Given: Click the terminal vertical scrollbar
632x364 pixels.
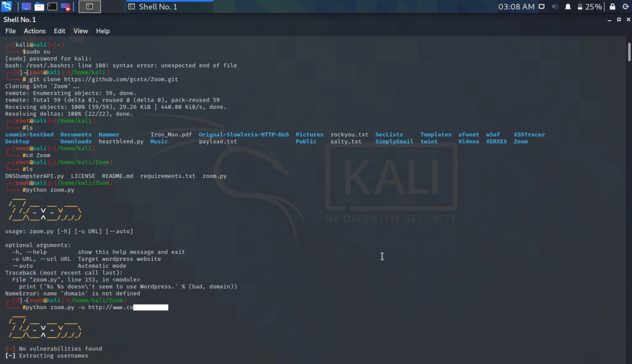Looking at the screenshot, I should (x=629, y=52).
